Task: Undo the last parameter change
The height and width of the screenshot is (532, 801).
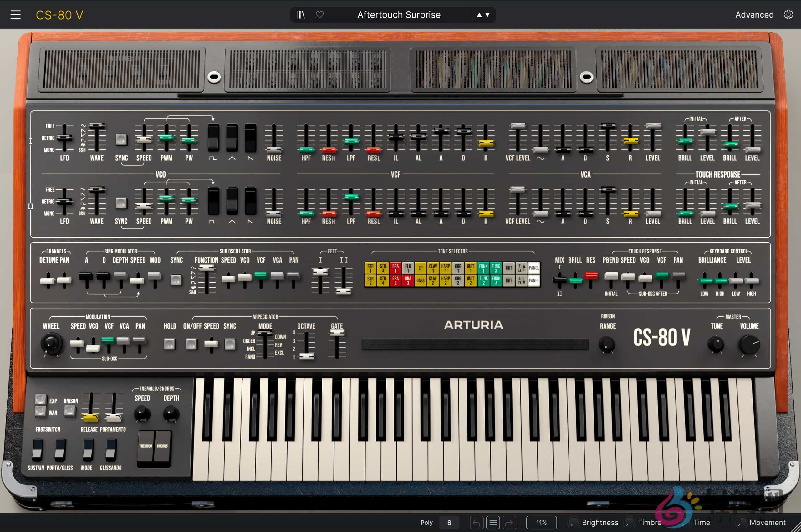Action: (x=477, y=523)
